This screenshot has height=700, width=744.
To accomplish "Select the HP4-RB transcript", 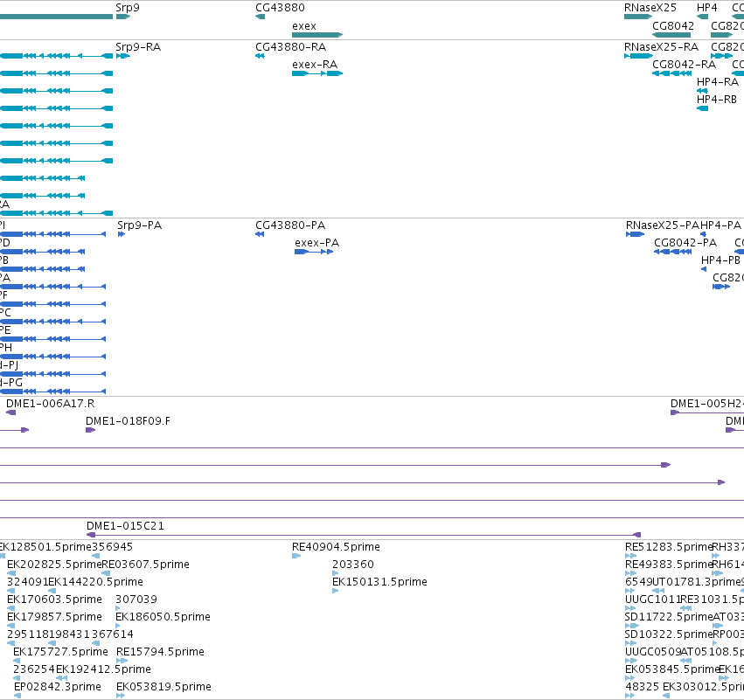I will click(702, 108).
